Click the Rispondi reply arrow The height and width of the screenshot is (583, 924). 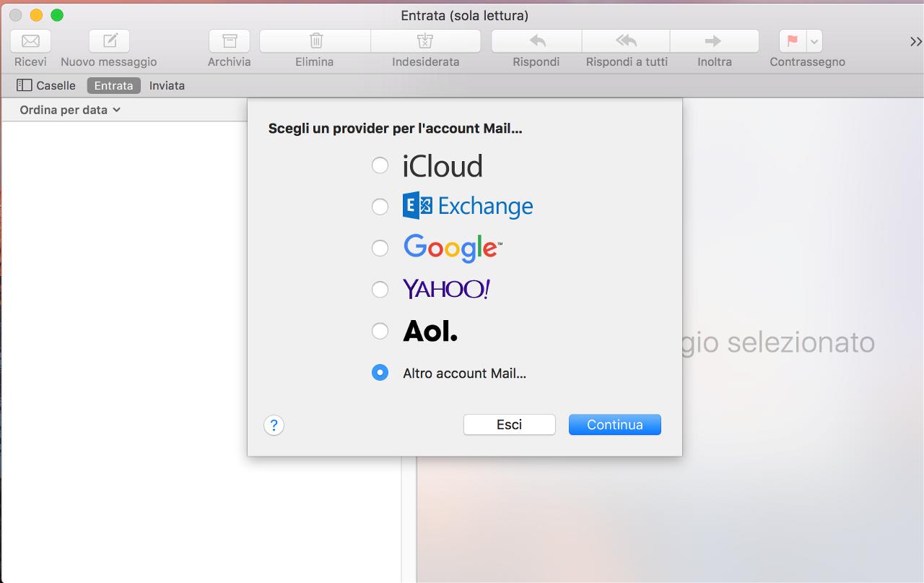[536, 41]
